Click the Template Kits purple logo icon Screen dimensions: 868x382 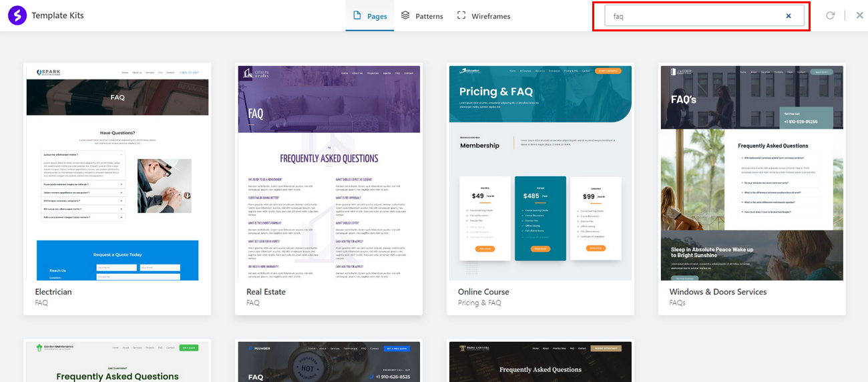point(17,15)
